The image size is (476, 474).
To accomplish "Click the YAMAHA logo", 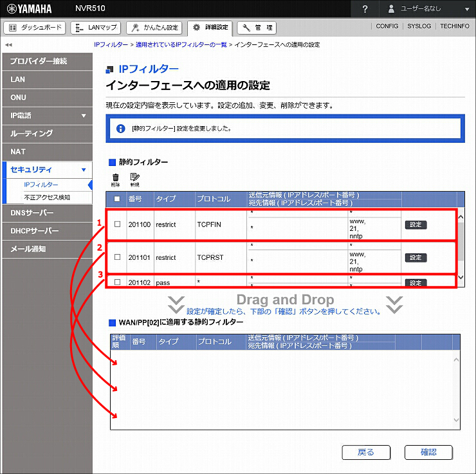I will (29, 9).
